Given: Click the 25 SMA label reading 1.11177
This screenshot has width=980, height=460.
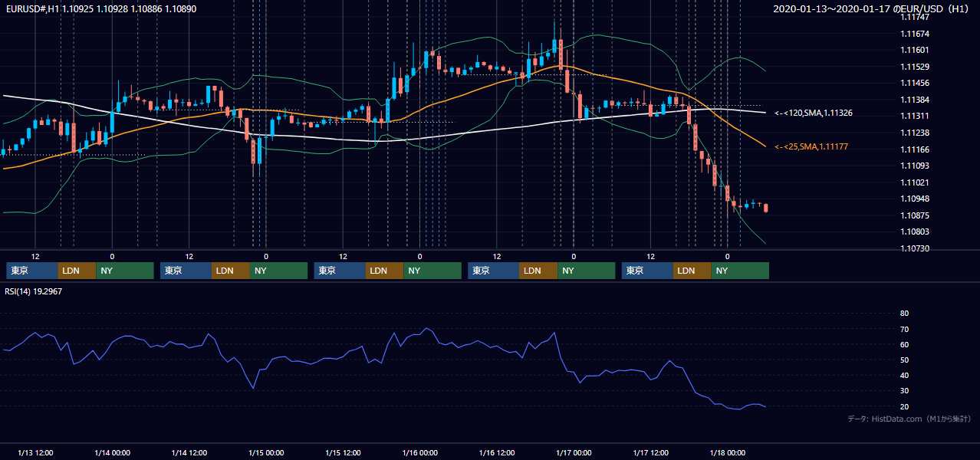Looking at the screenshot, I should [811, 146].
